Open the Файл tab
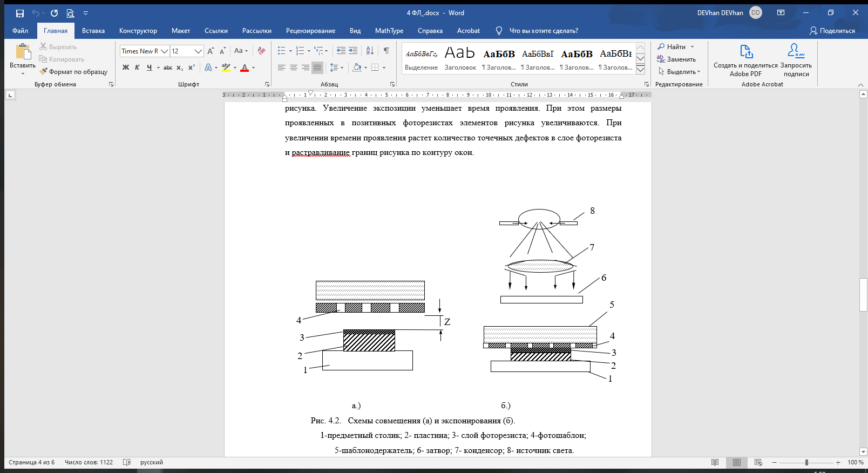 click(20, 31)
